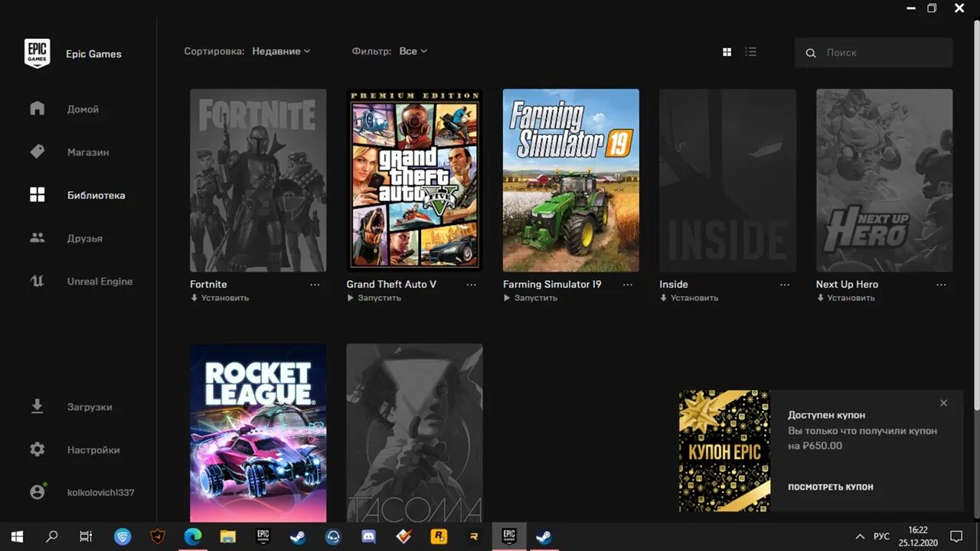Select Библиотека in the sidebar

[96, 195]
